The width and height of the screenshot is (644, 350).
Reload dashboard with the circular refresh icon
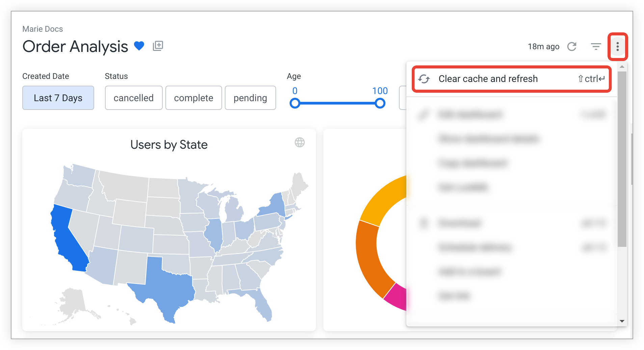click(572, 47)
